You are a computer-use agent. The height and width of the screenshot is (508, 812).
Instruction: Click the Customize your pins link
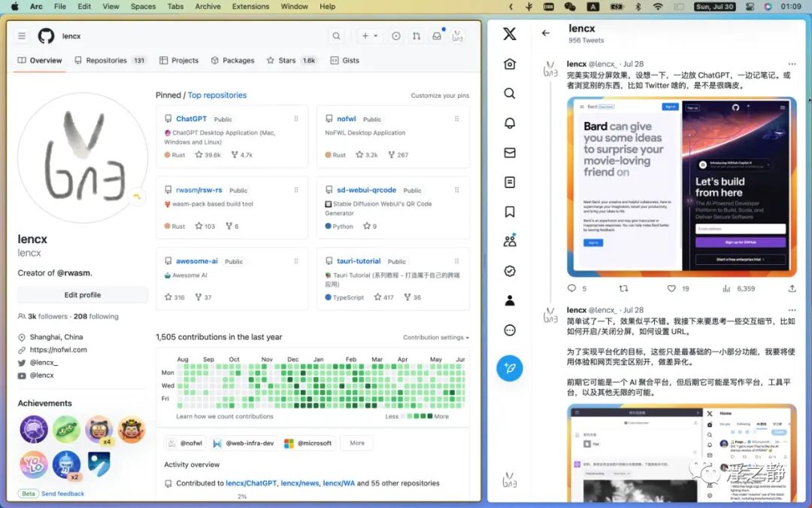[x=440, y=96]
